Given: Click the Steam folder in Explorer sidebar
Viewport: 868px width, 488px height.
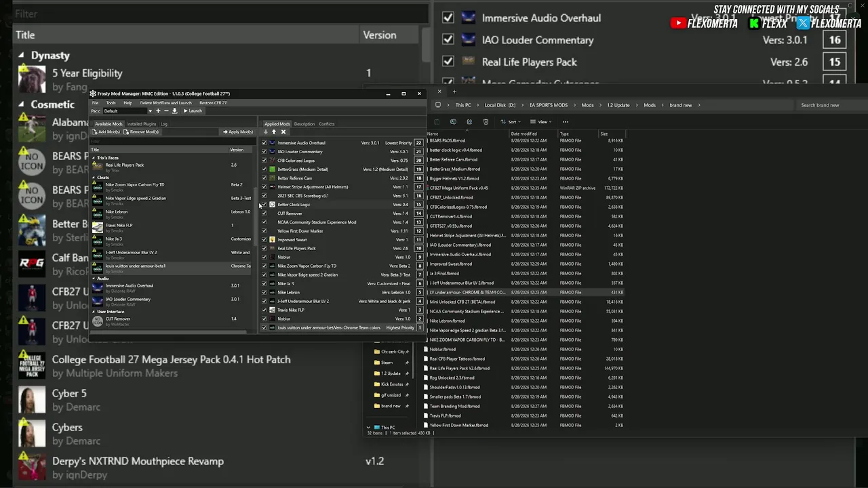Looking at the screenshot, I should (387, 363).
